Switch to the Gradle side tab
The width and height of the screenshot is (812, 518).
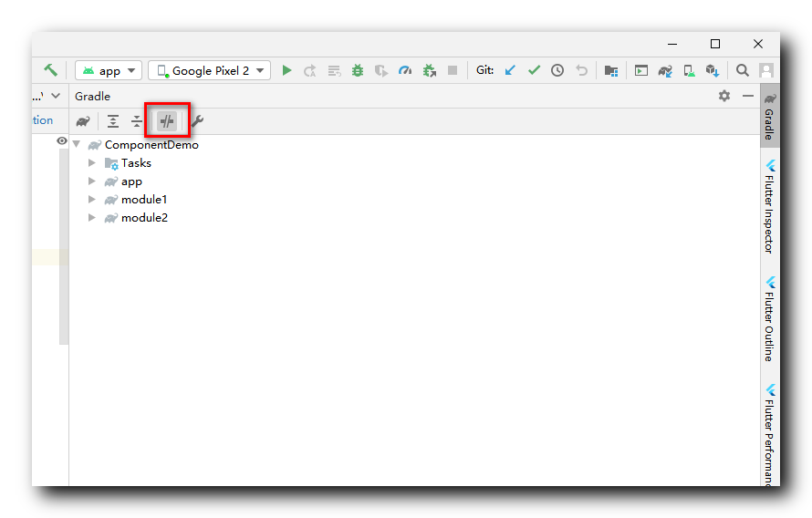[x=769, y=117]
